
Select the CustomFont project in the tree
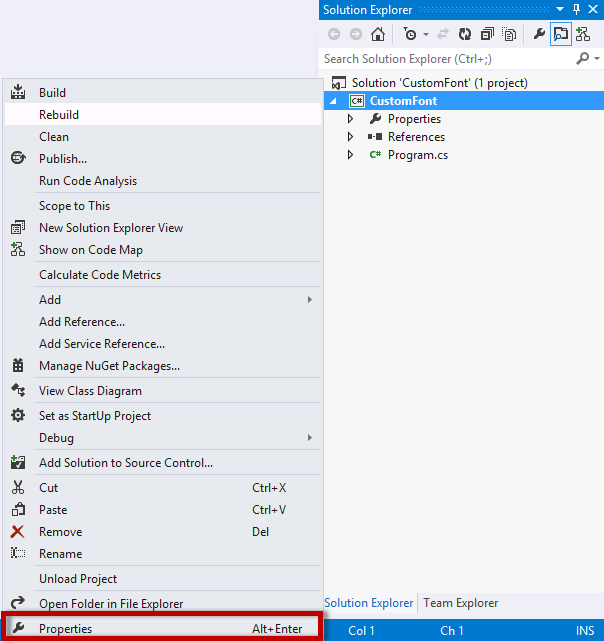point(403,101)
